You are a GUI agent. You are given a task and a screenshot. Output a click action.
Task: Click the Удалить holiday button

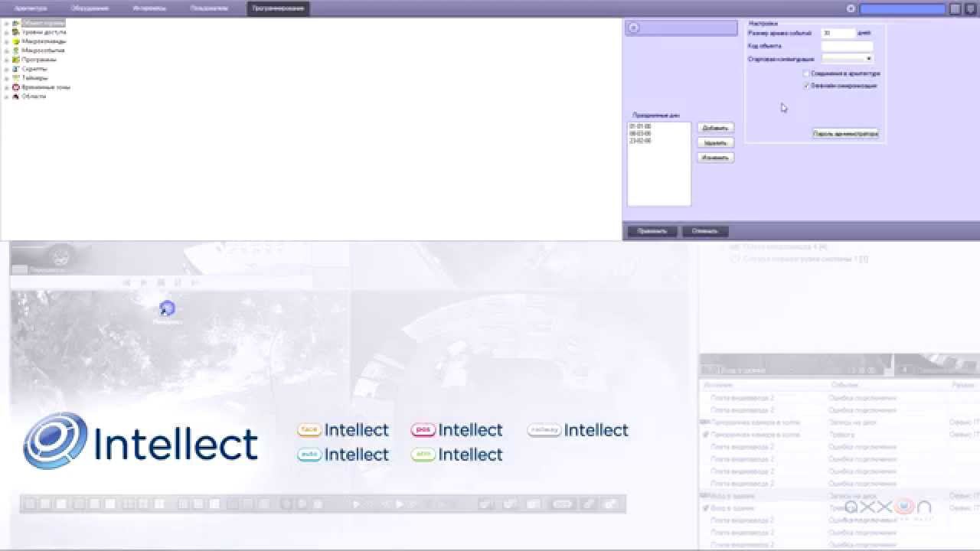point(715,142)
